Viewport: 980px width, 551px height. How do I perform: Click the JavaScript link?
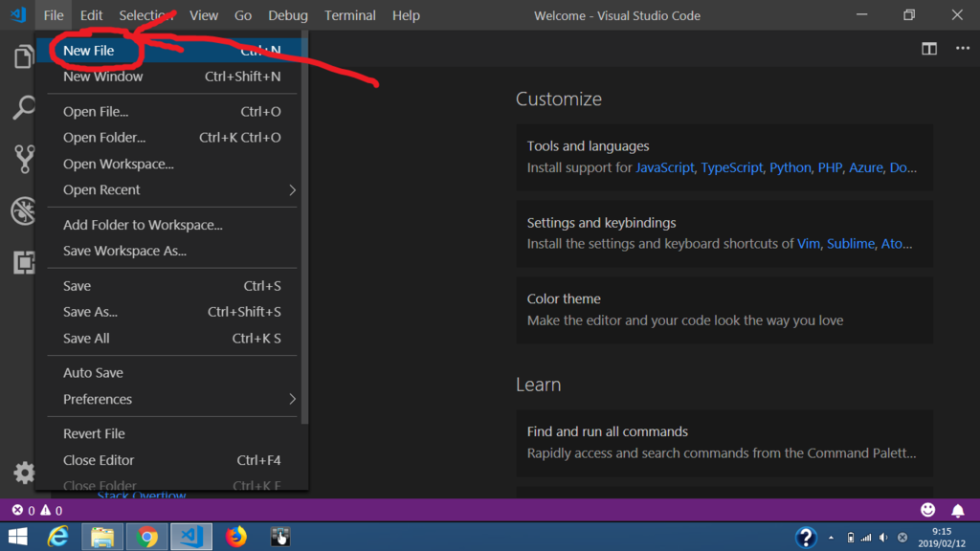(664, 167)
